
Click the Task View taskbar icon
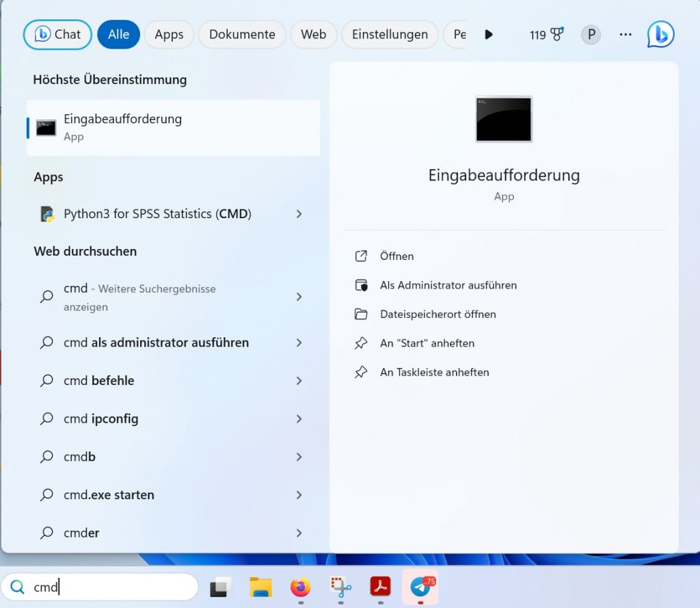point(221,587)
